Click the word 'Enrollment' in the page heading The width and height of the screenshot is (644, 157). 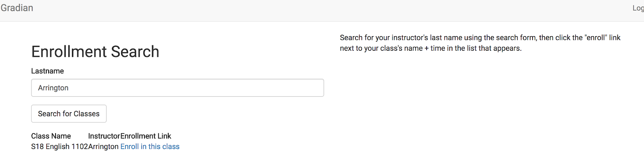(x=69, y=52)
